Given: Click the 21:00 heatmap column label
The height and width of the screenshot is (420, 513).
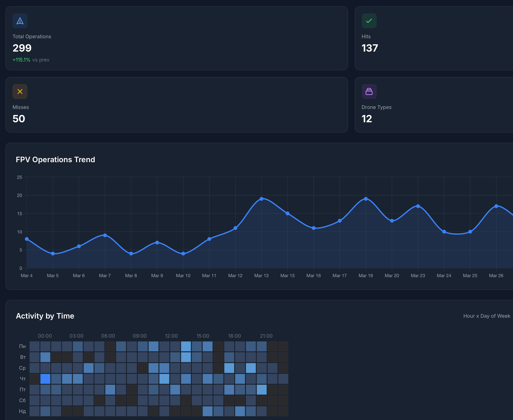Looking at the screenshot, I should [x=266, y=336].
